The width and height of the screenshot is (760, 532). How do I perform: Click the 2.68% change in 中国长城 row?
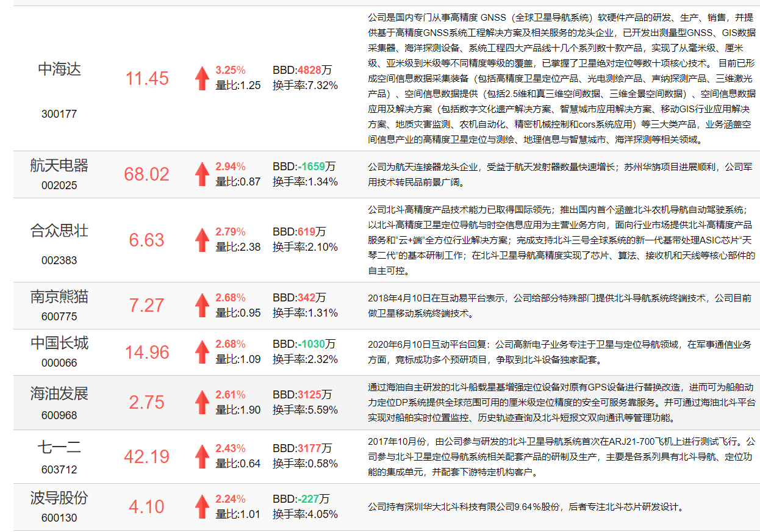click(231, 344)
